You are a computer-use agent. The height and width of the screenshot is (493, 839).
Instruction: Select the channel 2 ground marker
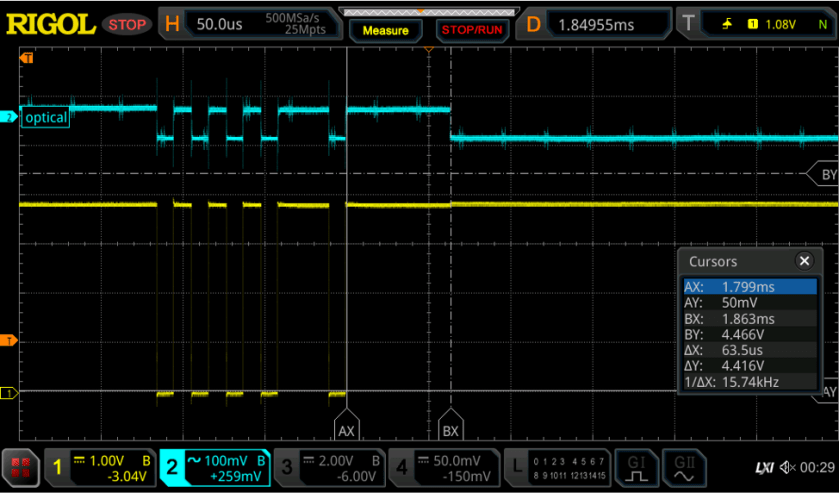point(11,117)
